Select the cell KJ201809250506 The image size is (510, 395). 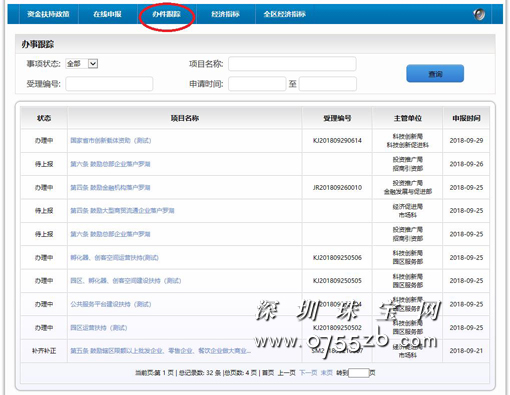pos(337,258)
